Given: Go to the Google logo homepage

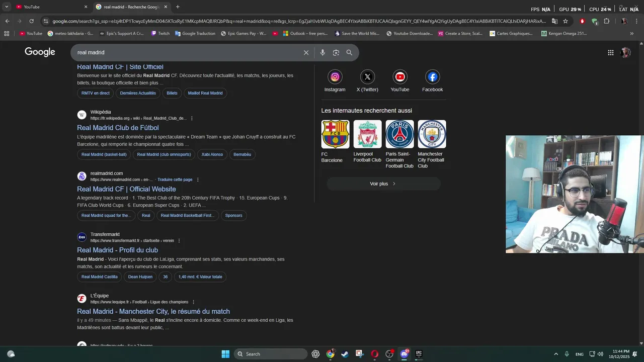Looking at the screenshot, I should pyautogui.click(x=40, y=52).
